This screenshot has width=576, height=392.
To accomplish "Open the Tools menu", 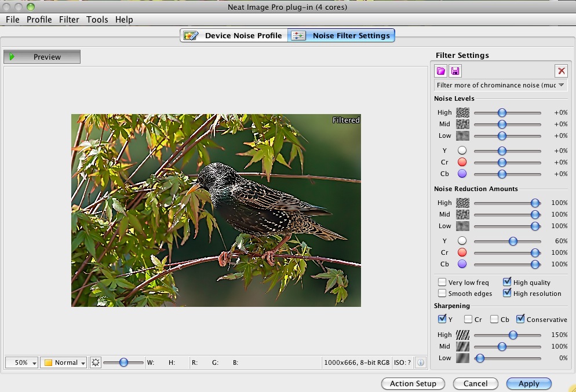I will tap(97, 20).
